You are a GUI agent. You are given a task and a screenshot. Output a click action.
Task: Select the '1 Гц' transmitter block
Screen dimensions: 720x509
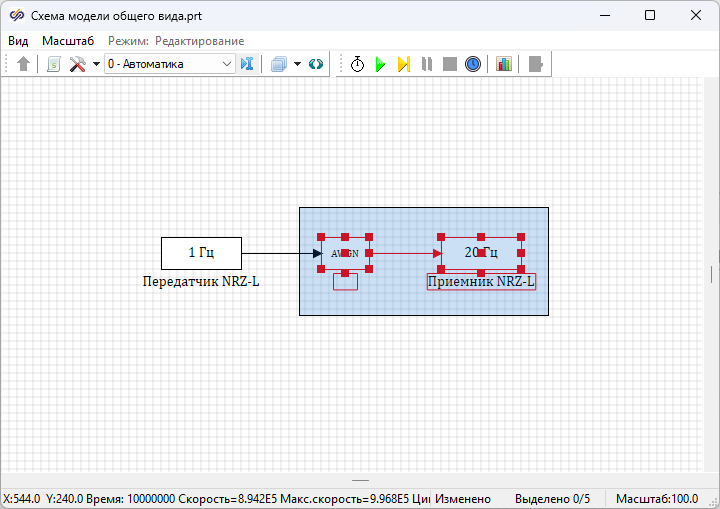click(201, 253)
